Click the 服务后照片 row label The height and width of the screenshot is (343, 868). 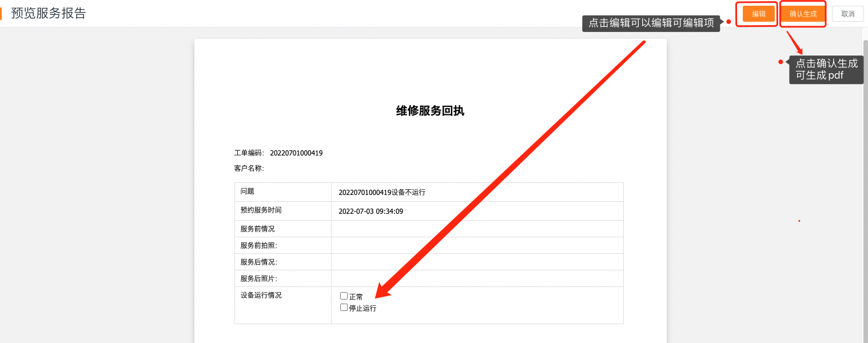coord(258,278)
